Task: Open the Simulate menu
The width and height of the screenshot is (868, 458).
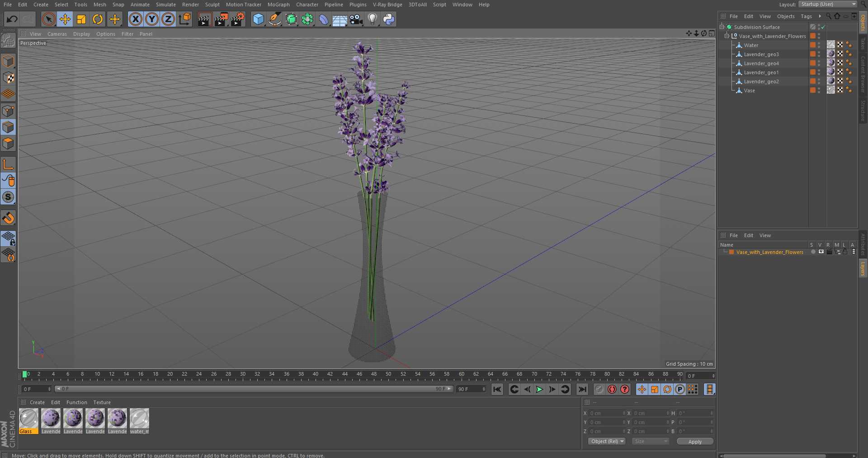Action: pos(166,5)
